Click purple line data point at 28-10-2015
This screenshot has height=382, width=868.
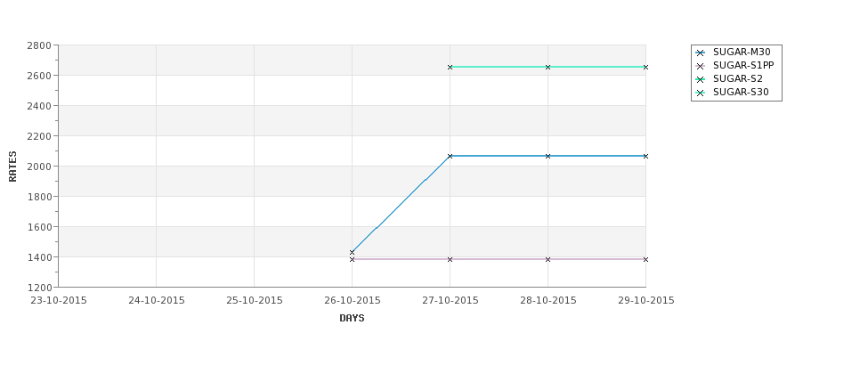(x=548, y=259)
